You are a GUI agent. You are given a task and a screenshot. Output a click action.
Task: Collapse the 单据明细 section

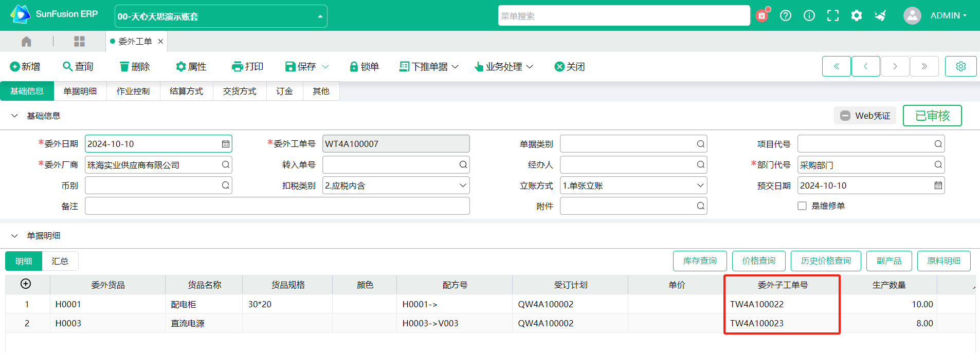pos(14,235)
